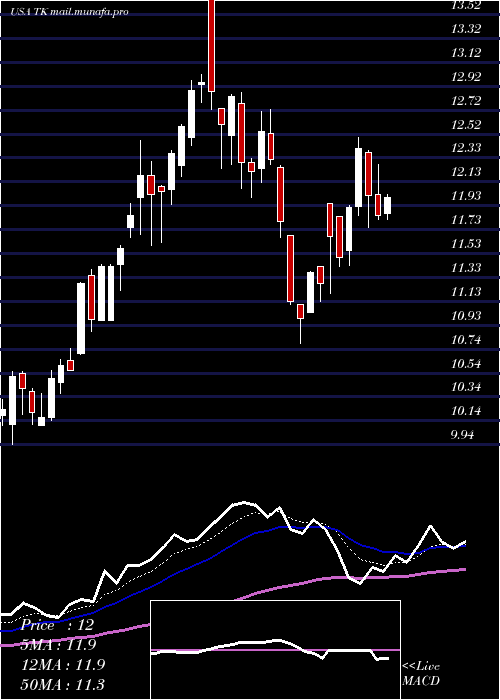Click the '5MA : 11.9' readout

point(58,645)
